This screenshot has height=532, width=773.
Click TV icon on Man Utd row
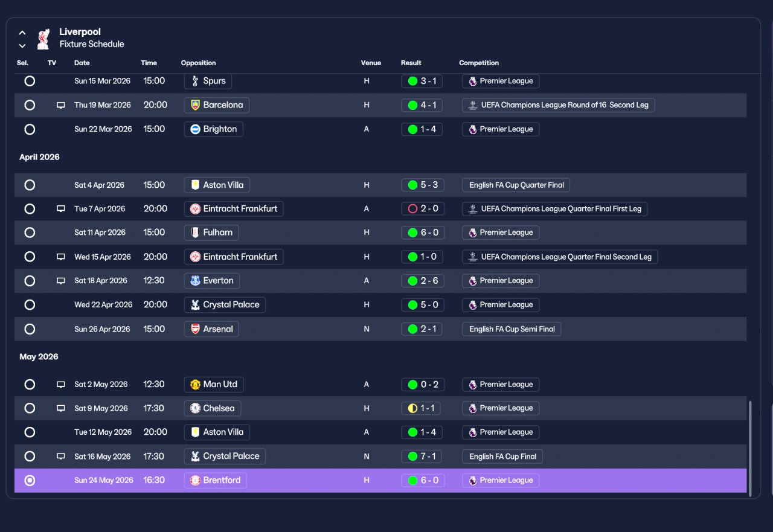pyautogui.click(x=61, y=384)
